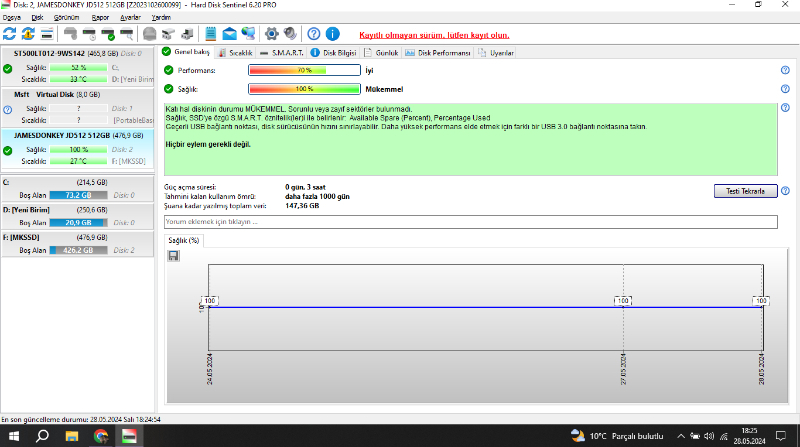
Task: Switch to Günlük tab
Action: pos(382,53)
